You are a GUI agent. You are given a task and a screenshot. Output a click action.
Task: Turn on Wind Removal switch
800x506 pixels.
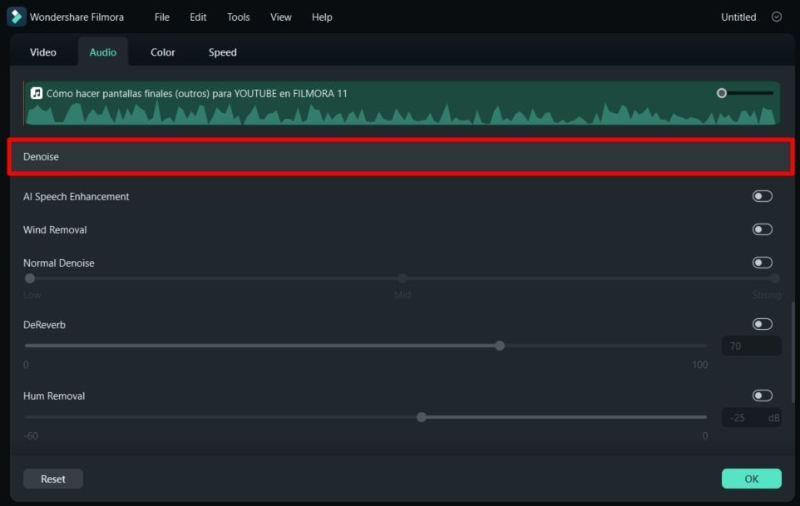point(762,230)
